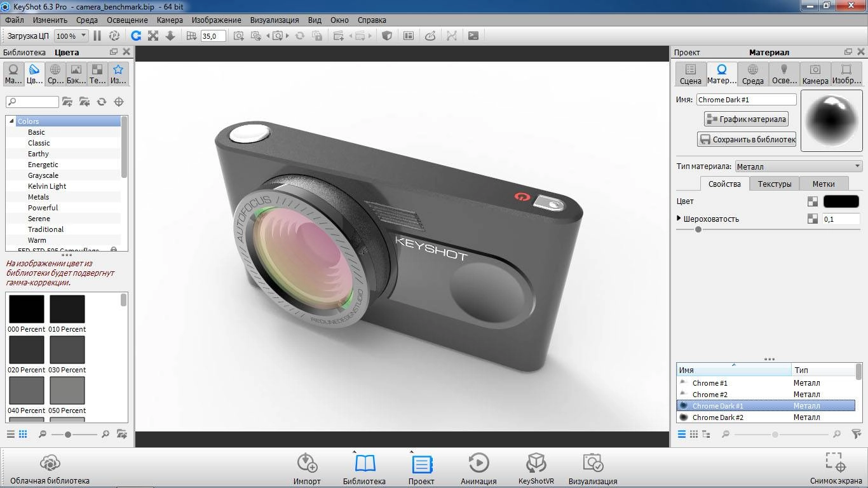Take a Снимок экрана screenshot
This screenshot has height=488, width=868.
click(835, 469)
